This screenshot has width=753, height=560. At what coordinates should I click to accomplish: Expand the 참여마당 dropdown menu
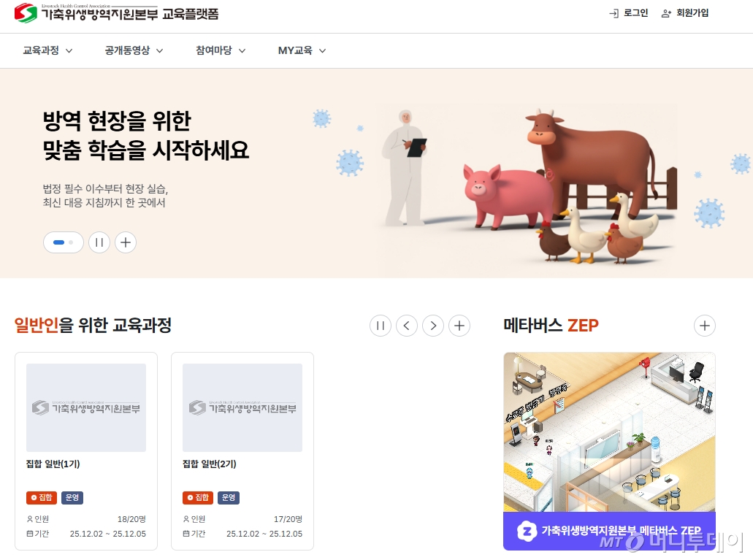pyautogui.click(x=221, y=50)
